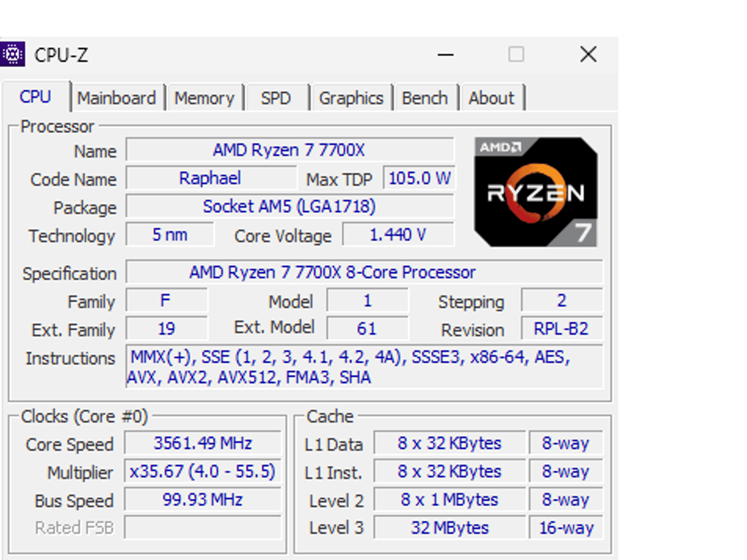
Task: Close the CPU-Z window
Action: point(588,55)
